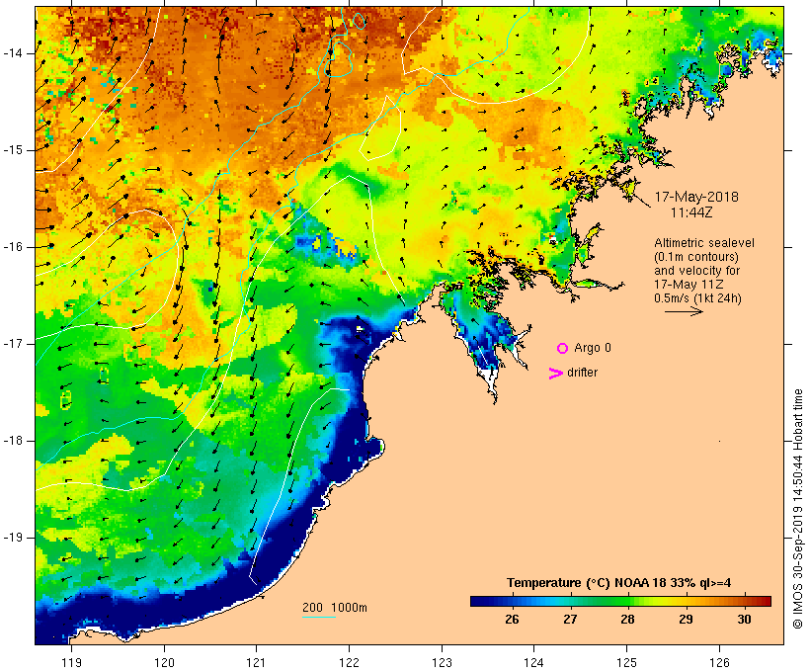Click the '11:44Z' time label

coord(691,212)
